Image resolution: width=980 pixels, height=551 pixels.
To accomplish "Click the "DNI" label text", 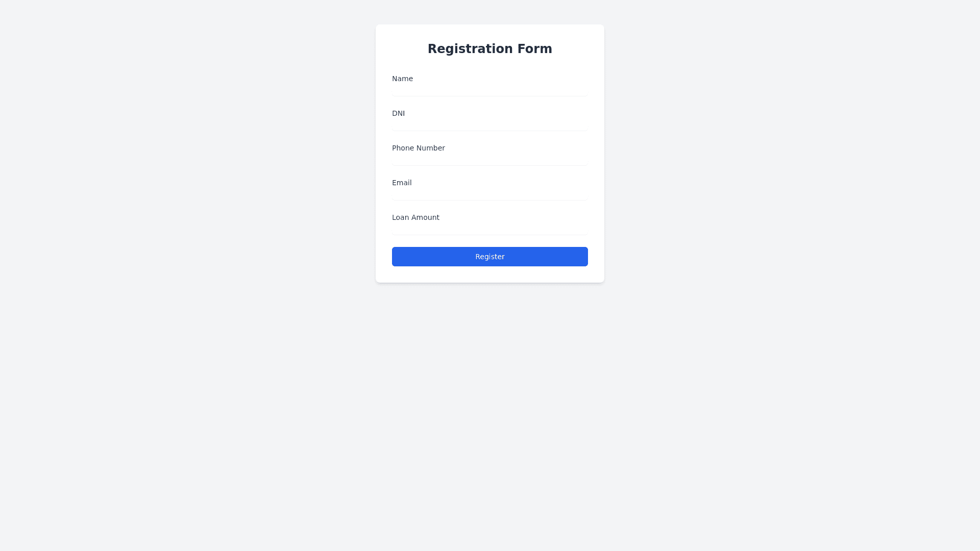I will [x=398, y=113].
